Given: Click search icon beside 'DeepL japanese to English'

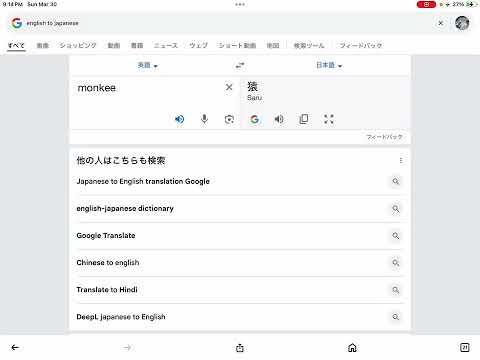Looking at the screenshot, I should click(396, 317).
